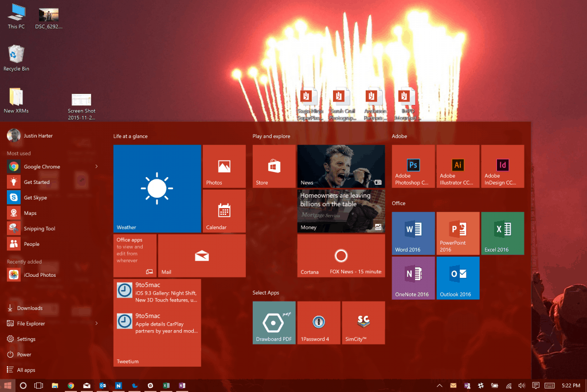The image size is (587, 392).
Task: Select New XRMs desktop folder
Action: tap(16, 101)
